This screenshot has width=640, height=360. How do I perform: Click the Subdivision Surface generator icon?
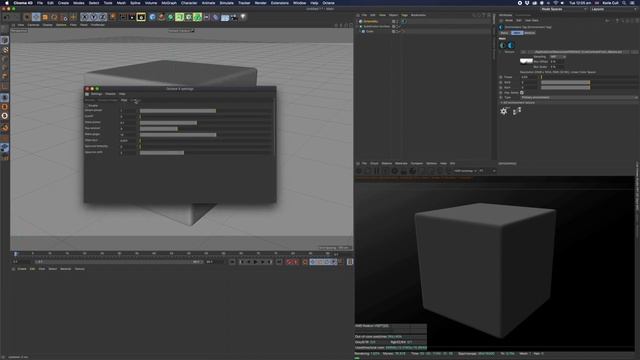tap(171, 17)
